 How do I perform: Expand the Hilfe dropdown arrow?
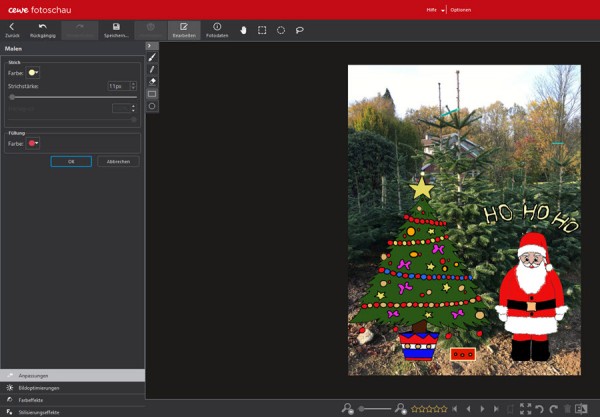443,11
